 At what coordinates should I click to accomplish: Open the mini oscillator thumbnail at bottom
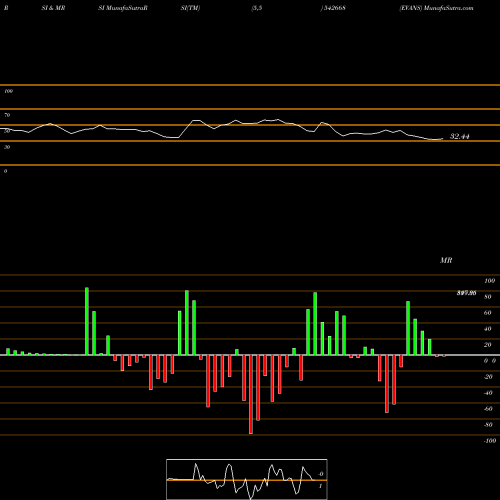pyautogui.click(x=247, y=479)
